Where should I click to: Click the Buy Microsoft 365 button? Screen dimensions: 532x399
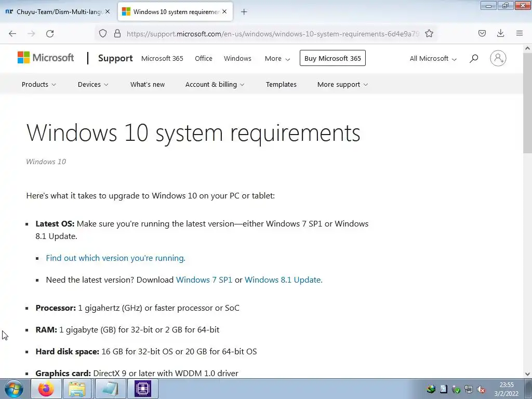332,58
